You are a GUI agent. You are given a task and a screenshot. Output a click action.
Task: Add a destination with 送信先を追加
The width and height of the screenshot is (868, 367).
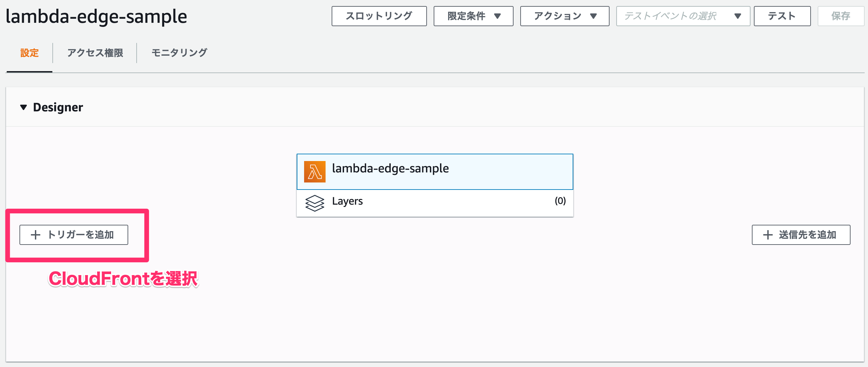tap(801, 235)
